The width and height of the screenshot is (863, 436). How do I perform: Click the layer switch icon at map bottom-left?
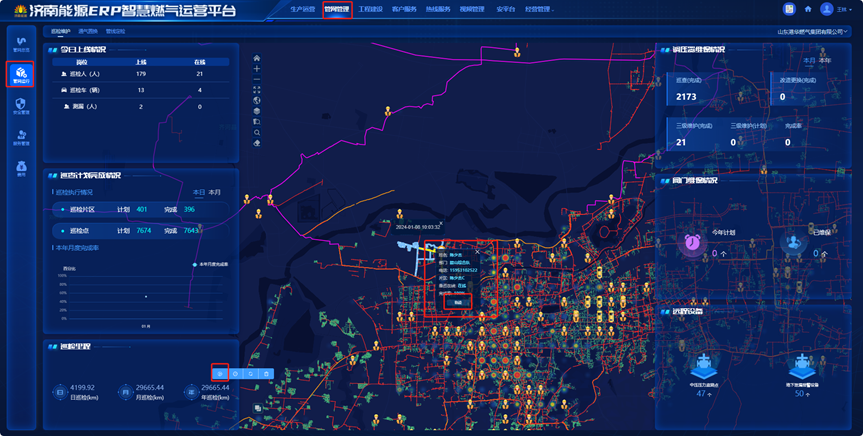[258, 408]
